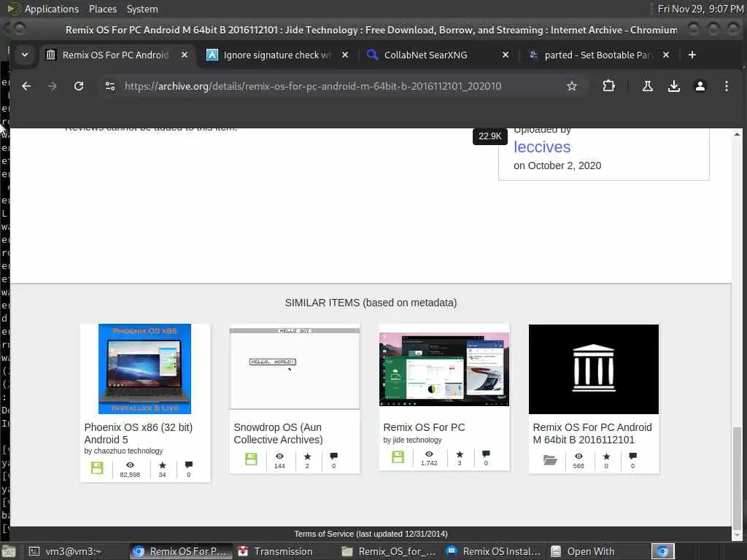Click the views eye icon on Phoenix OS card
Image resolution: width=747 pixels, height=560 pixels.
[x=130, y=464]
